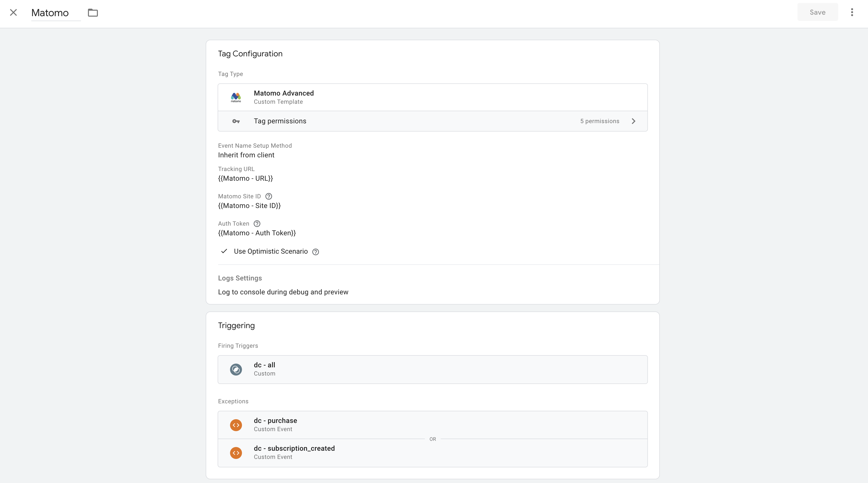The height and width of the screenshot is (483, 868).
Task: Show help for Use Optimistic Scenario
Action: pos(316,252)
